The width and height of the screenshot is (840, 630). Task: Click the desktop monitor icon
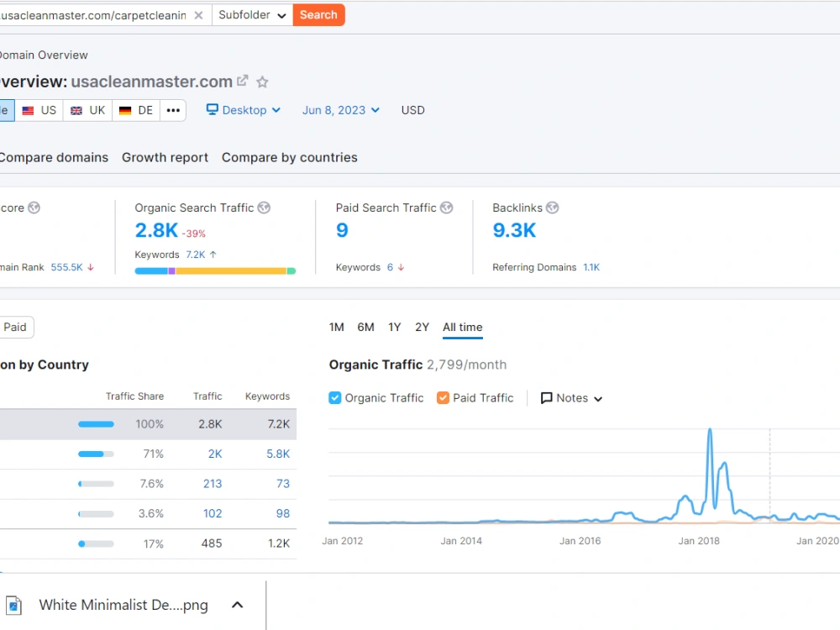(213, 109)
